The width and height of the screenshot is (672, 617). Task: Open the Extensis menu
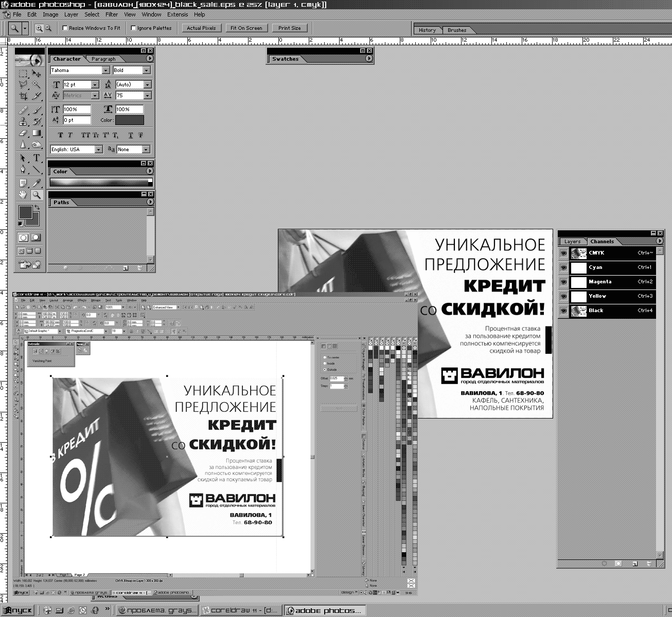pos(178,14)
